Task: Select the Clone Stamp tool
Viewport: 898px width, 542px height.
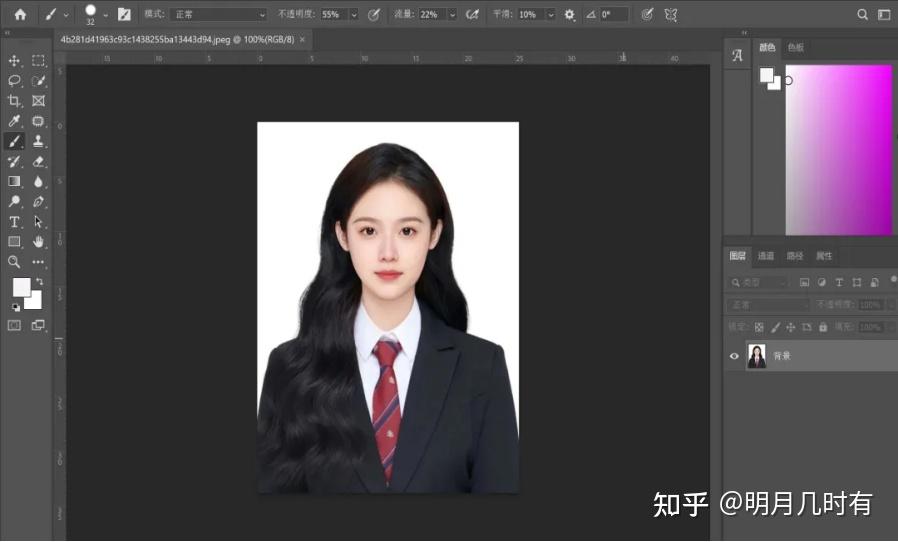Action: pos(38,141)
